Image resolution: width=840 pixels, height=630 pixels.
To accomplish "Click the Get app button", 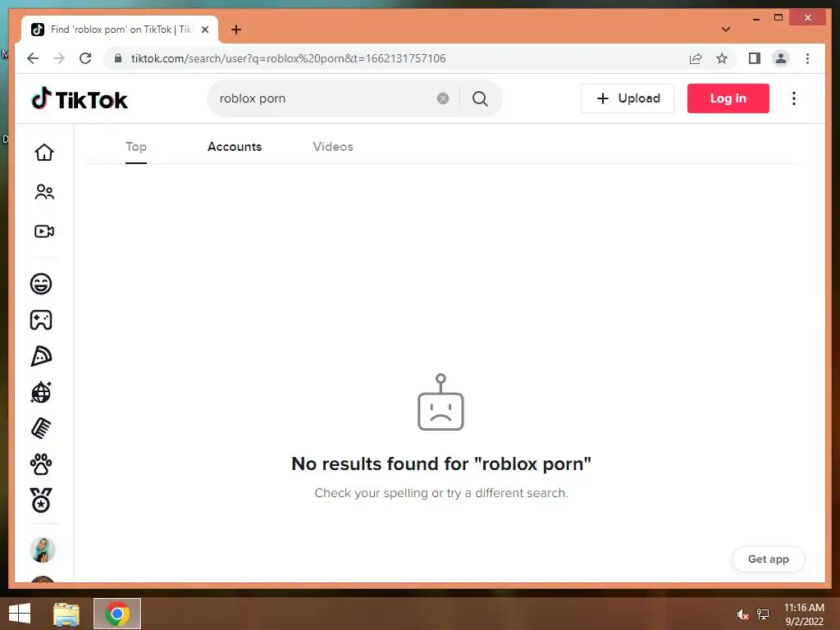I will pos(768,559).
